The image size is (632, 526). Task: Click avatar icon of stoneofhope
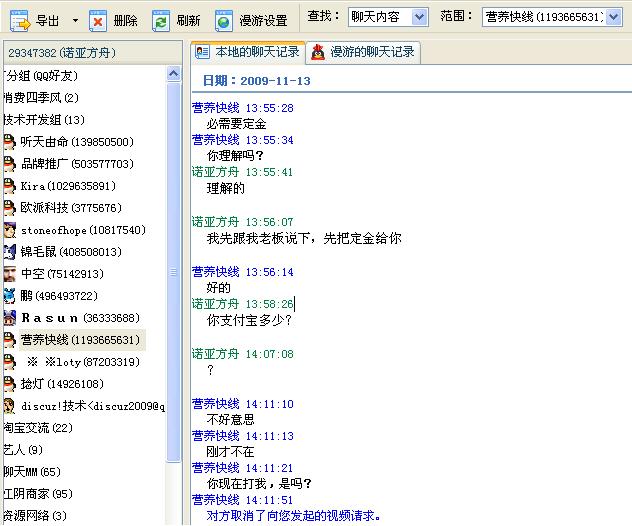point(9,230)
